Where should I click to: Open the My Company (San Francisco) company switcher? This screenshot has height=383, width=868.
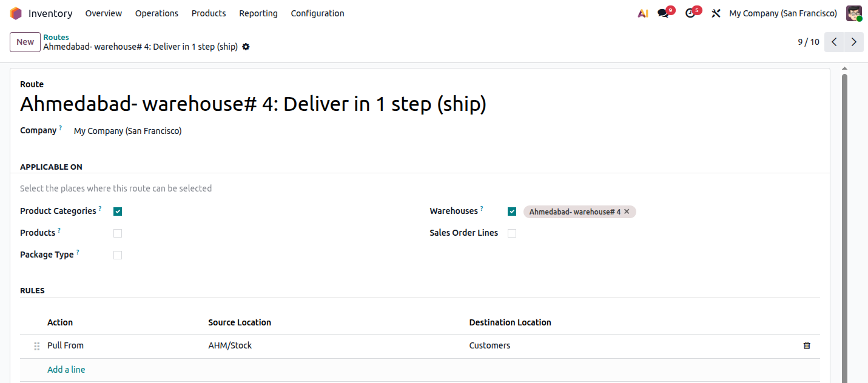click(783, 13)
